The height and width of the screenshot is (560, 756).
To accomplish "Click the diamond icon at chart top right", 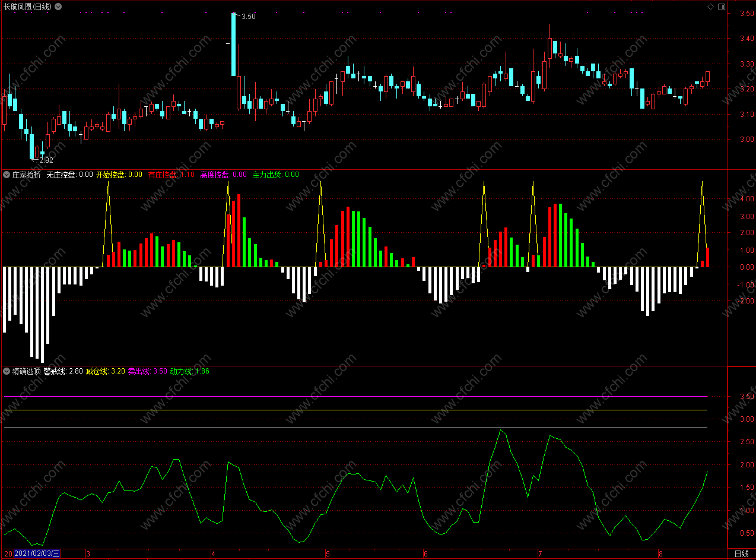I will tap(710, 7).
